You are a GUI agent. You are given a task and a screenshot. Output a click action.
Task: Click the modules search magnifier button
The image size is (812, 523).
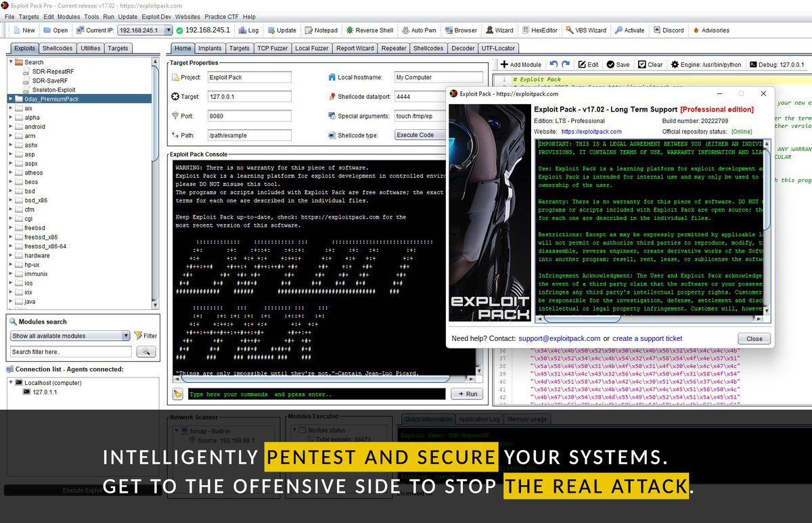146,352
